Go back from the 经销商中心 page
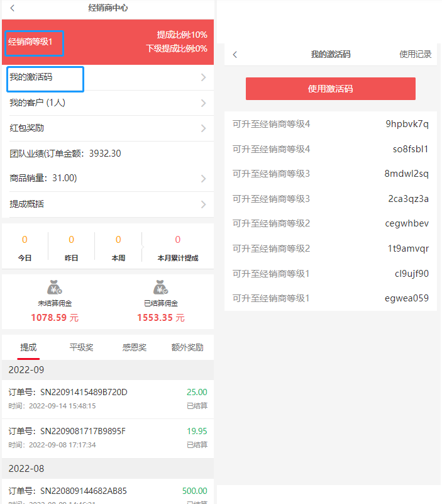Viewport: 442px width, 504px height. (x=13, y=8)
